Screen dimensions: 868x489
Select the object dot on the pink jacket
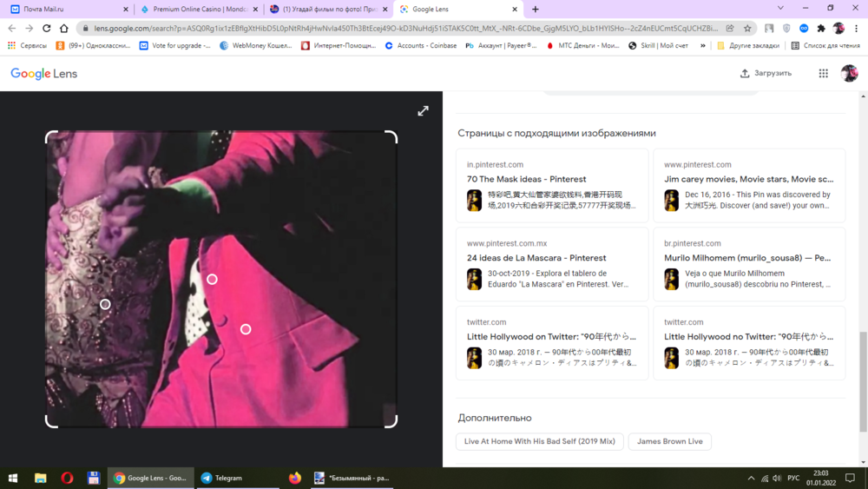tap(246, 329)
